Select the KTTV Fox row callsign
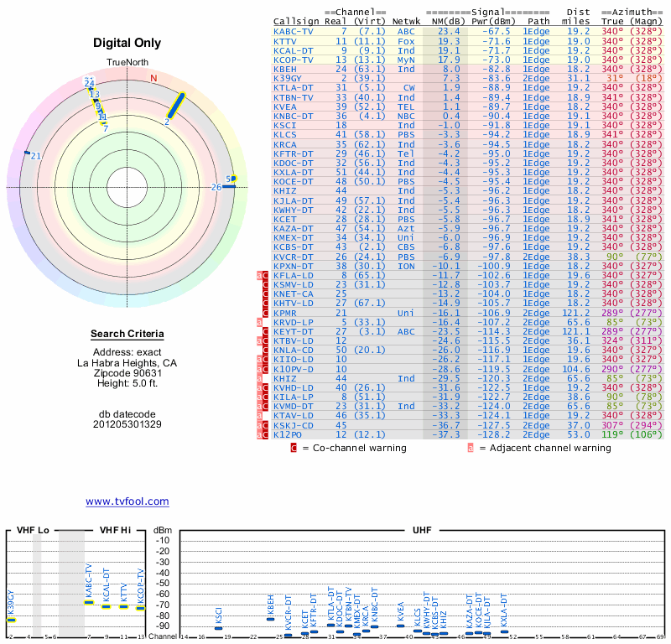Screen dimensions: 671x644 [285, 41]
